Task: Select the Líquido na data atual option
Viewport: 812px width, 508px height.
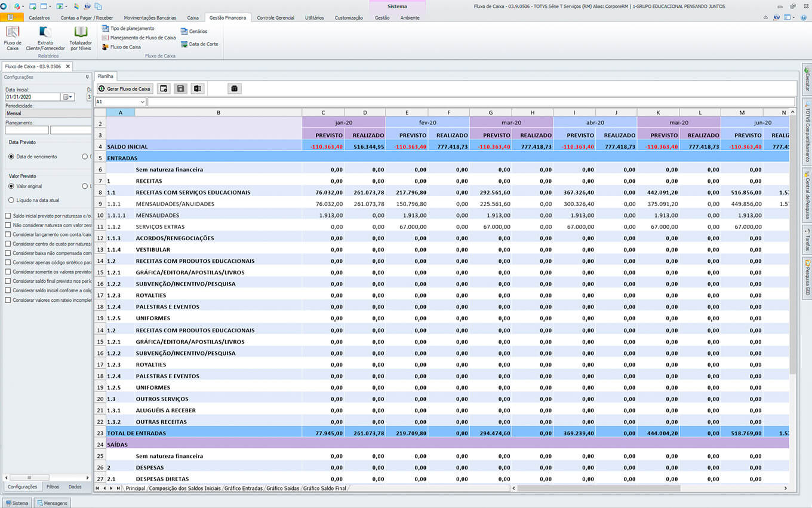Action: pyautogui.click(x=11, y=200)
